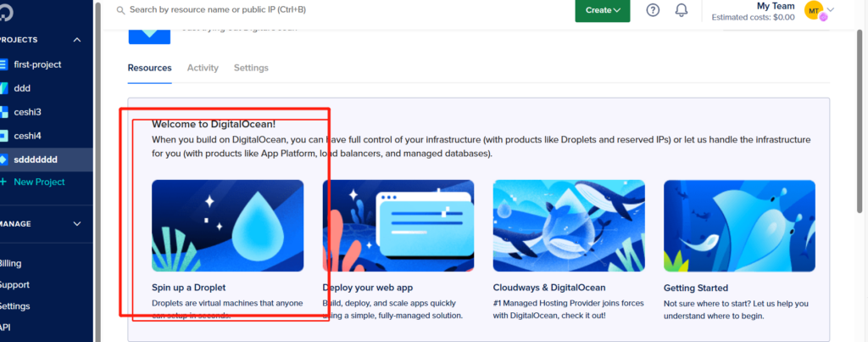The height and width of the screenshot is (342, 868).
Task: Select the Resources tab
Action: pyautogui.click(x=149, y=68)
